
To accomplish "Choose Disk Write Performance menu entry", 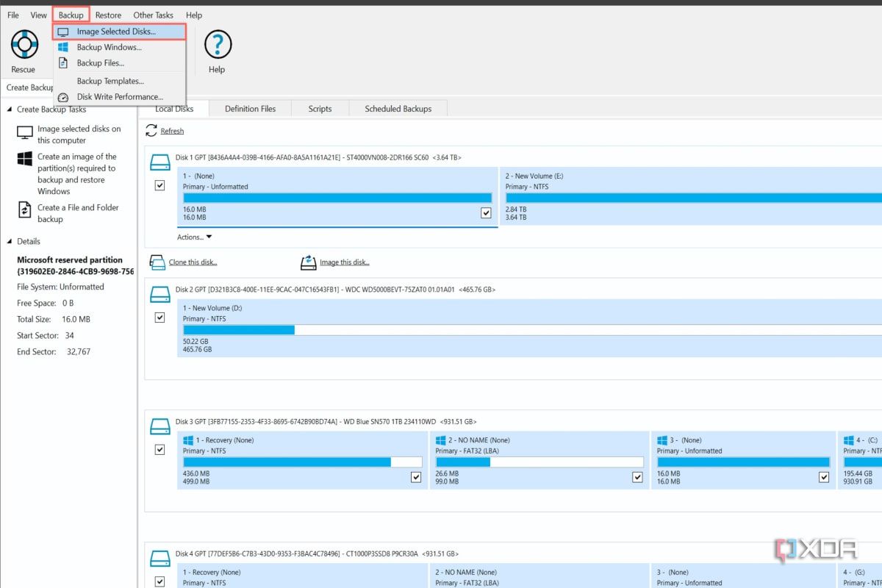I will [120, 97].
